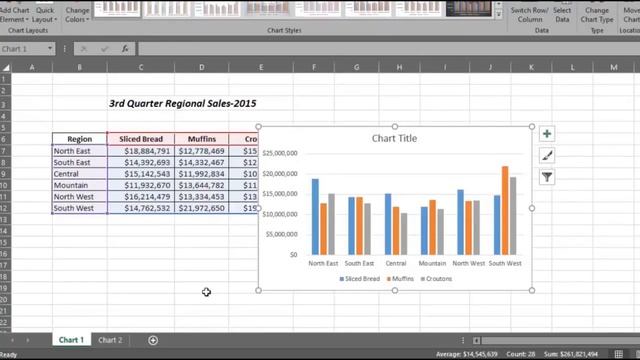Image resolution: width=640 pixels, height=360 pixels.
Task: Open the Chart Filters funnel button
Action: pyautogui.click(x=547, y=177)
